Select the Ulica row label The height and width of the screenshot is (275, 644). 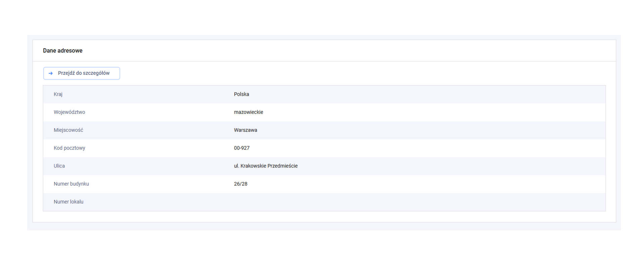59,166
